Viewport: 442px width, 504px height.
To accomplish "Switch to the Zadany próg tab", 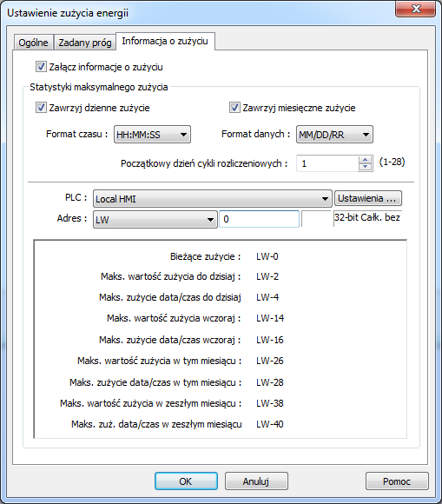I will (x=85, y=43).
